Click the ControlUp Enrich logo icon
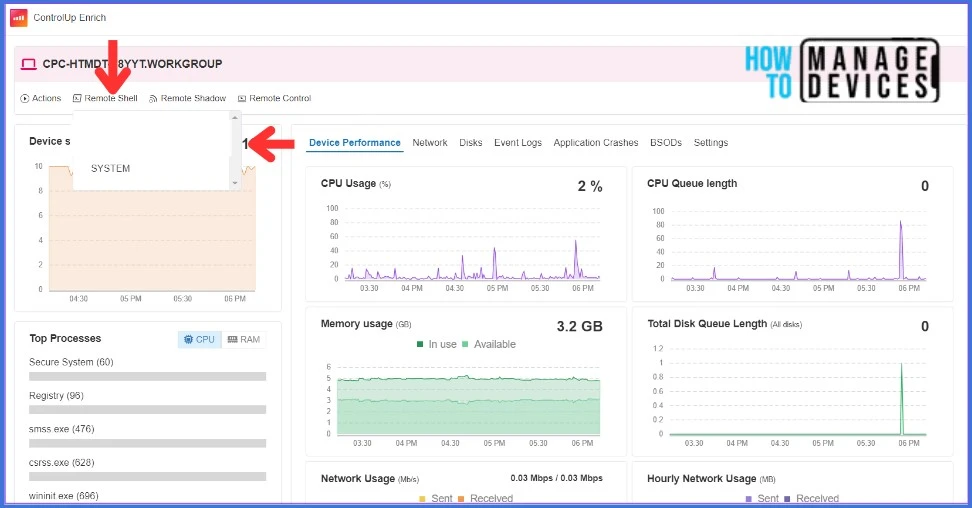 click(x=19, y=18)
